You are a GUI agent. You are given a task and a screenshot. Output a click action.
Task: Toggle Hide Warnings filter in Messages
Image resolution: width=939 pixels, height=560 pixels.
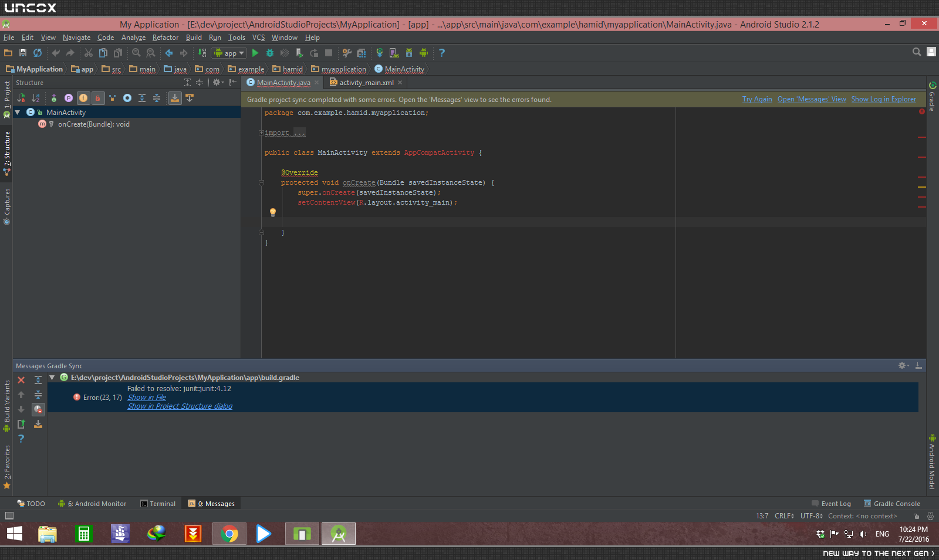coord(38,409)
